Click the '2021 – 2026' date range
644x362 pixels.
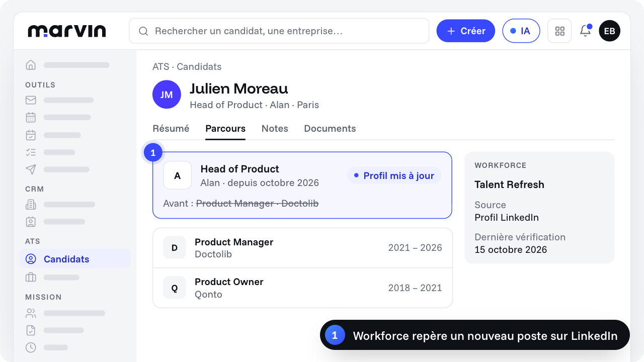pyautogui.click(x=415, y=248)
